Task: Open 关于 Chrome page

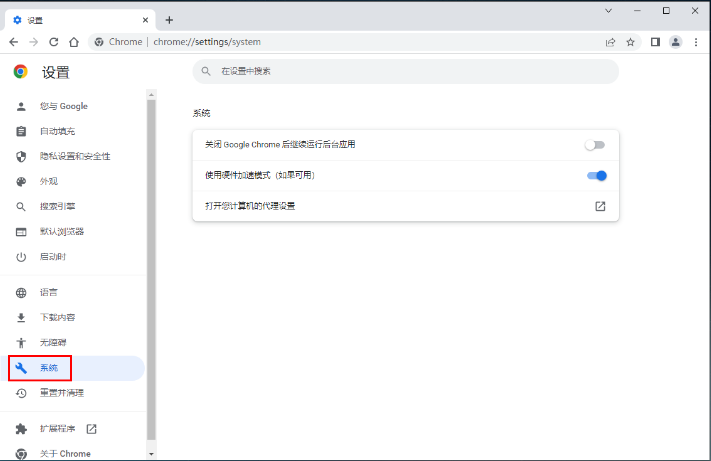Action: (73, 453)
